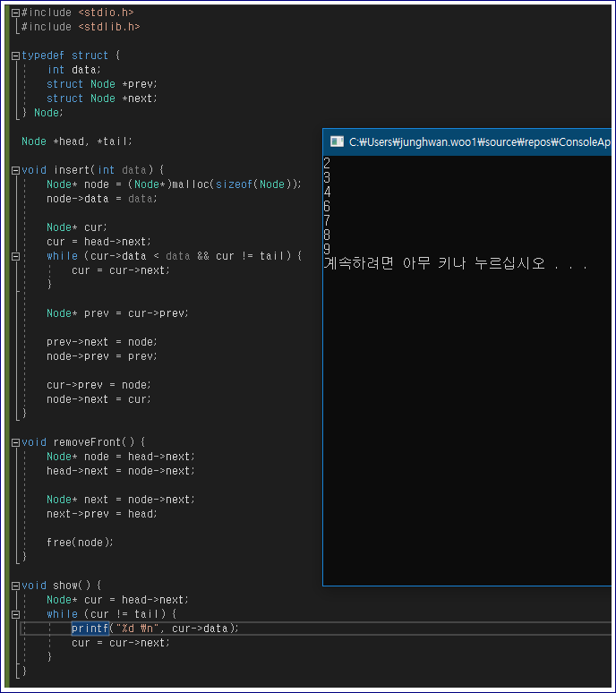Click the '} Node;' closing line
Image resolution: width=616 pixels, height=693 pixels.
pyautogui.click(x=42, y=113)
